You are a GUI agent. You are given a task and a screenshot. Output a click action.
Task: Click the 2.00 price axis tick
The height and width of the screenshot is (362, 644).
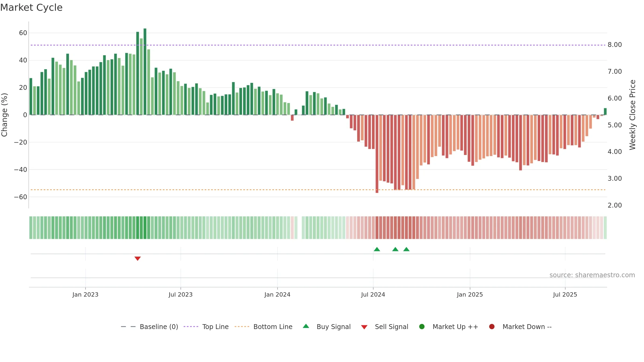(615, 205)
